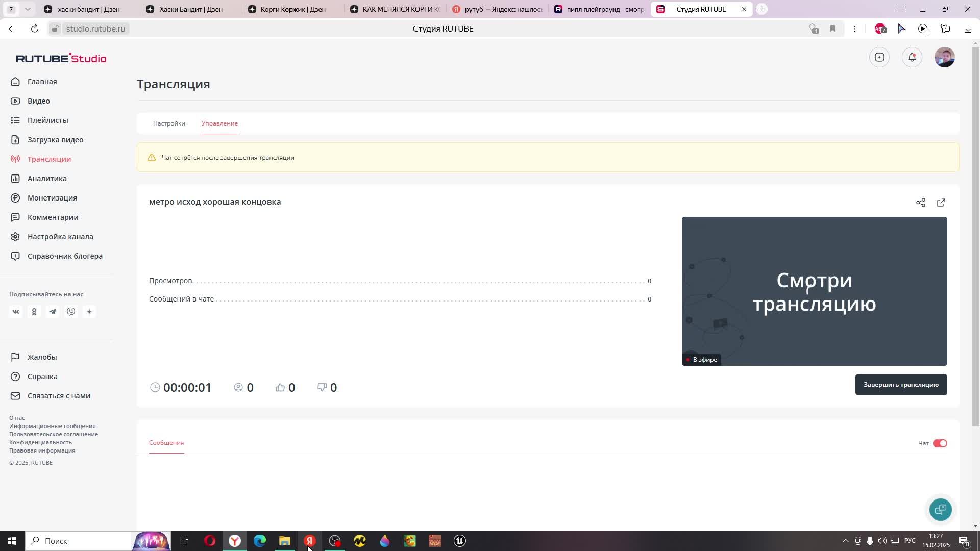Screen dimensions: 980x551
Task: Click Связаться с нами
Action: [59, 396]
